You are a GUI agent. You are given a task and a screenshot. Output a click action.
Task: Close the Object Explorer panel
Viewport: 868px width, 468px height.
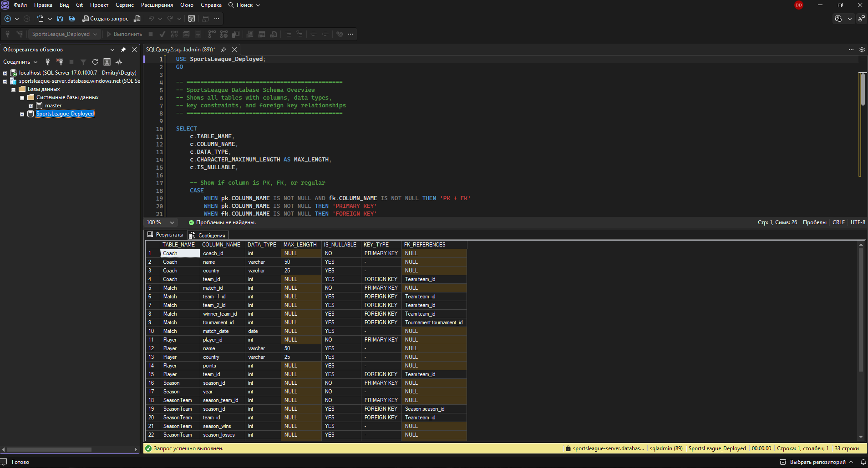(134, 50)
